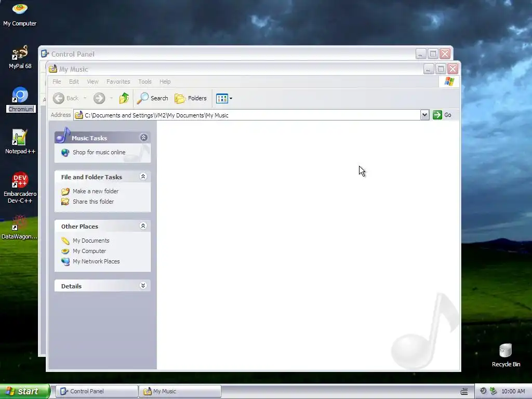Image resolution: width=532 pixels, height=399 pixels.
Task: Click the My Music title bar folder icon
Action: pos(52,69)
